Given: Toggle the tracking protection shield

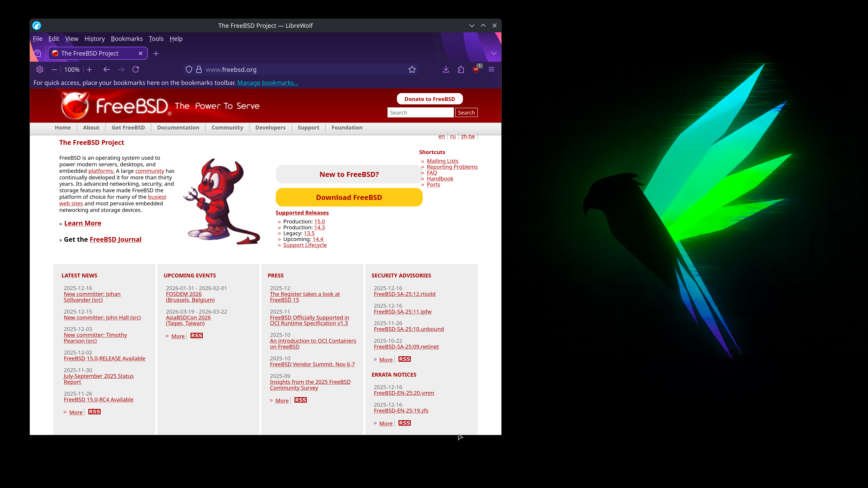Looking at the screenshot, I should point(189,69).
